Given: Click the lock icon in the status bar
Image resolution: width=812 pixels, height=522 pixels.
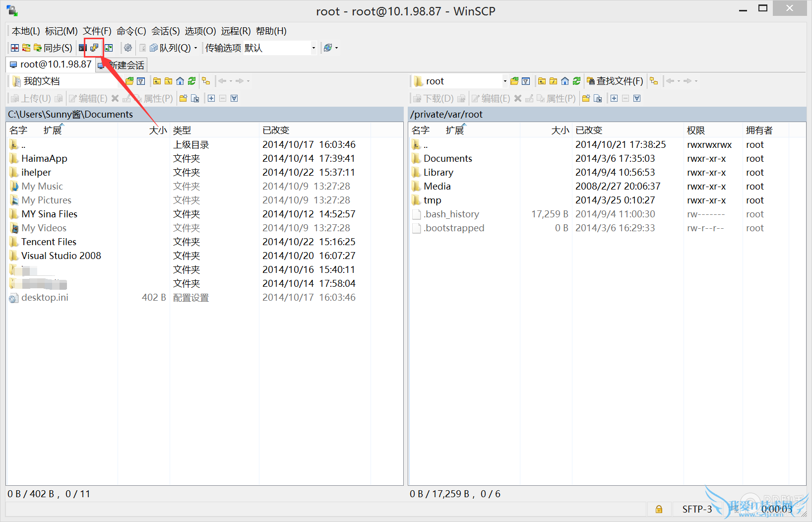Looking at the screenshot, I should tap(659, 509).
